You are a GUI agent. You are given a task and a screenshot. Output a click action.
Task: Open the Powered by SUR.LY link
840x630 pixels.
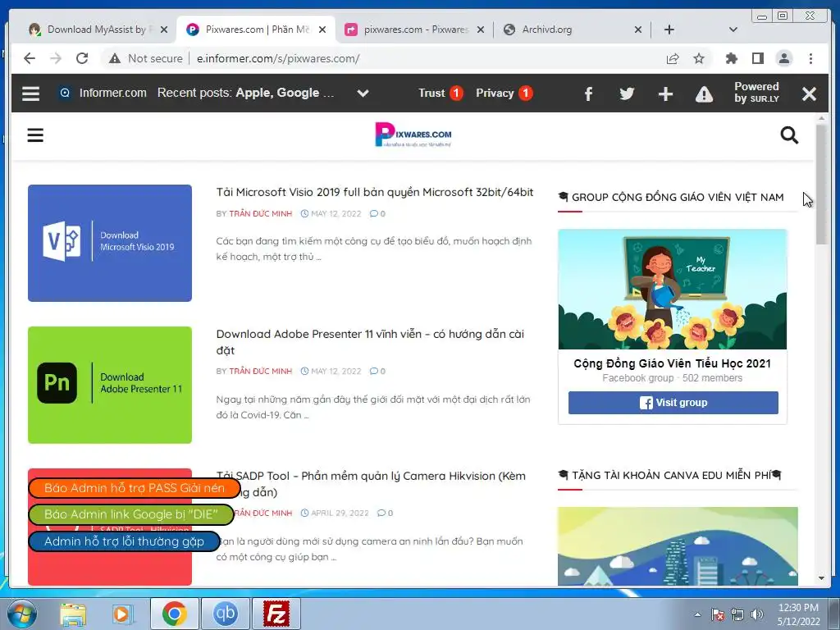(756, 92)
